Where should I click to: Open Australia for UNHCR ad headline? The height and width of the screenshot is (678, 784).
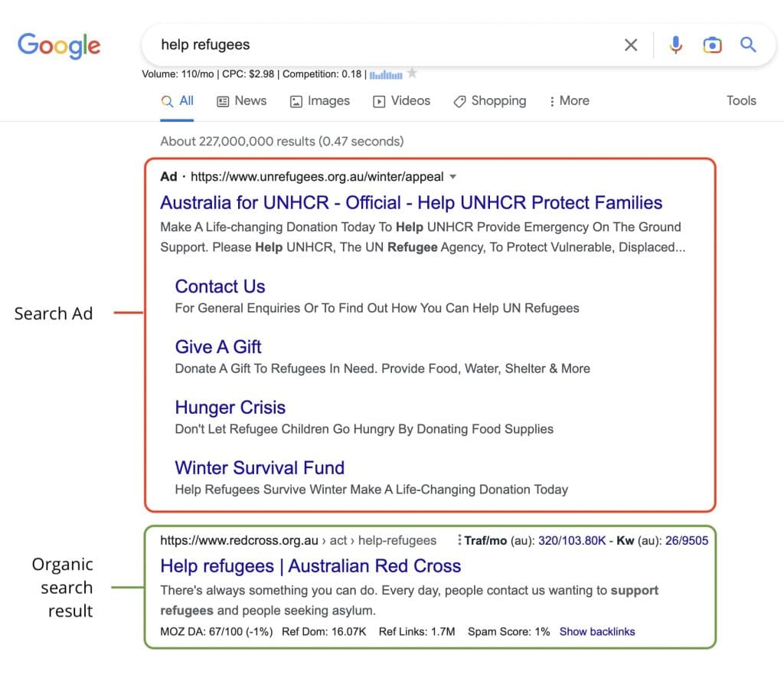pyautogui.click(x=411, y=203)
